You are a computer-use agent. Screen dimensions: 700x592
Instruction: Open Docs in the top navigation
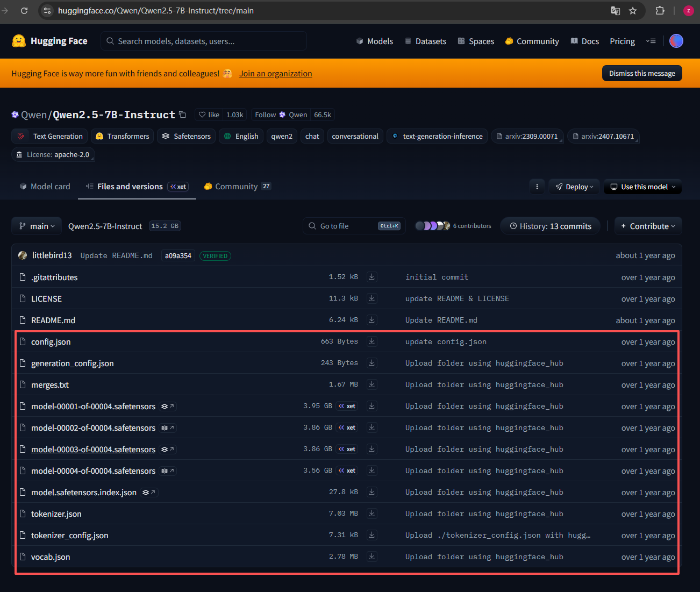pos(585,41)
